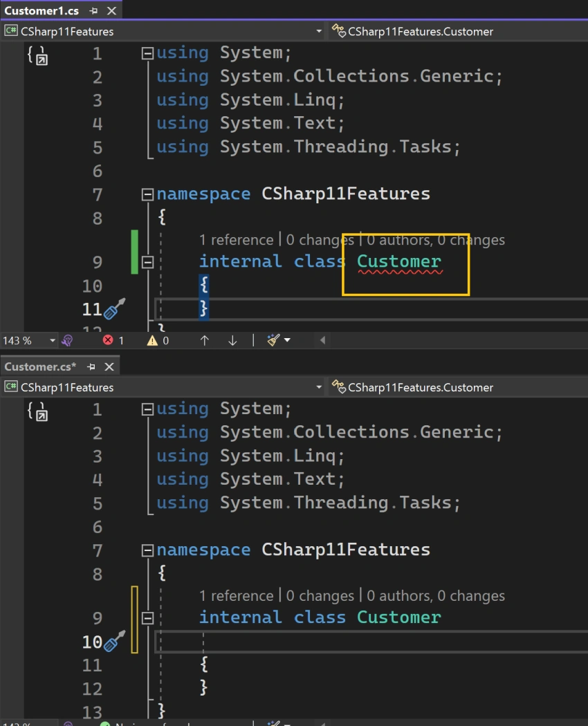Open '0 changes' CodeLens in Customer1.cs

point(320,240)
